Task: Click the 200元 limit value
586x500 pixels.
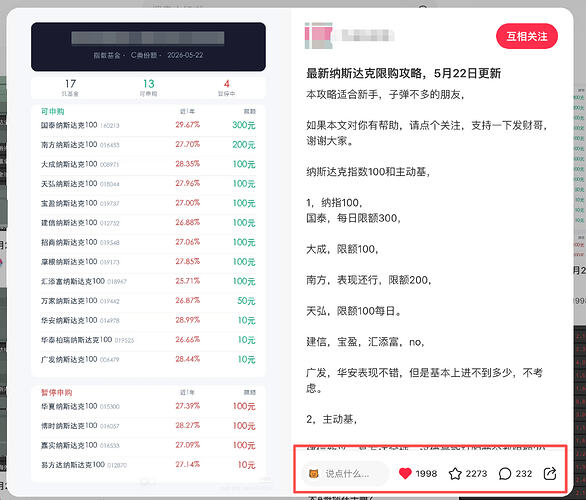Action: [x=244, y=145]
